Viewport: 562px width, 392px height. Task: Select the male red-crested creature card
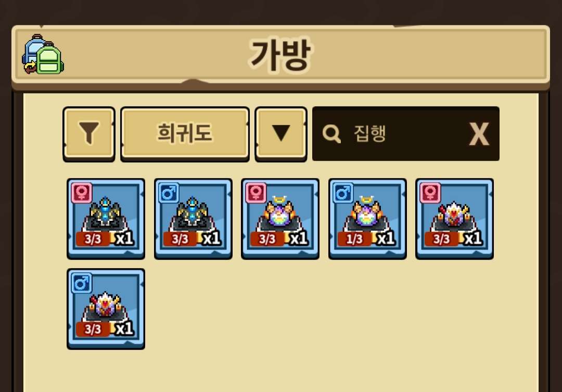click(106, 309)
